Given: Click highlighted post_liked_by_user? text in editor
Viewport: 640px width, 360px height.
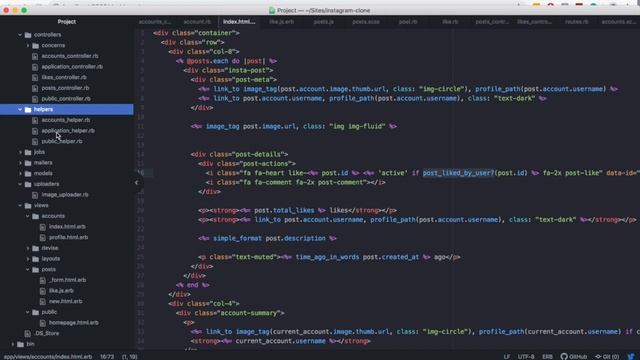Looking at the screenshot, I should (458, 173).
